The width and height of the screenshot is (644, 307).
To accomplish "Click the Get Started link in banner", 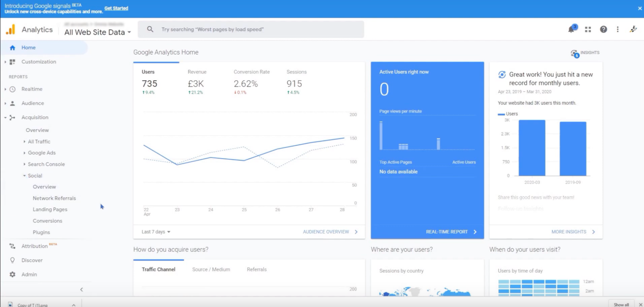I will point(116,8).
